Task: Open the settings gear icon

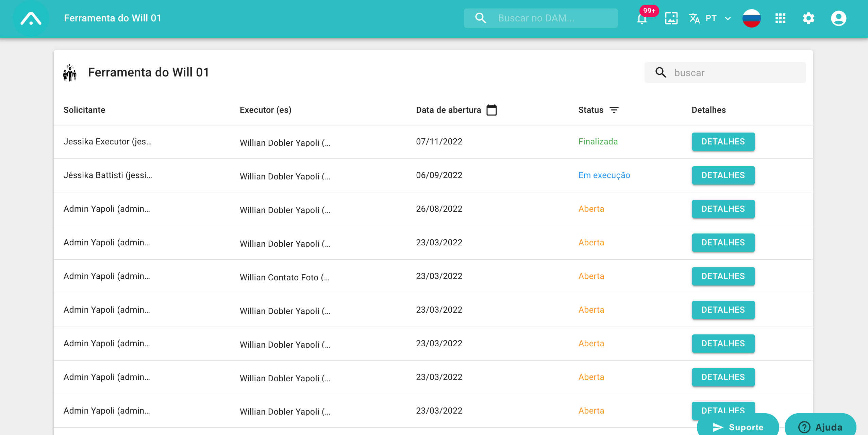Action: (808, 18)
